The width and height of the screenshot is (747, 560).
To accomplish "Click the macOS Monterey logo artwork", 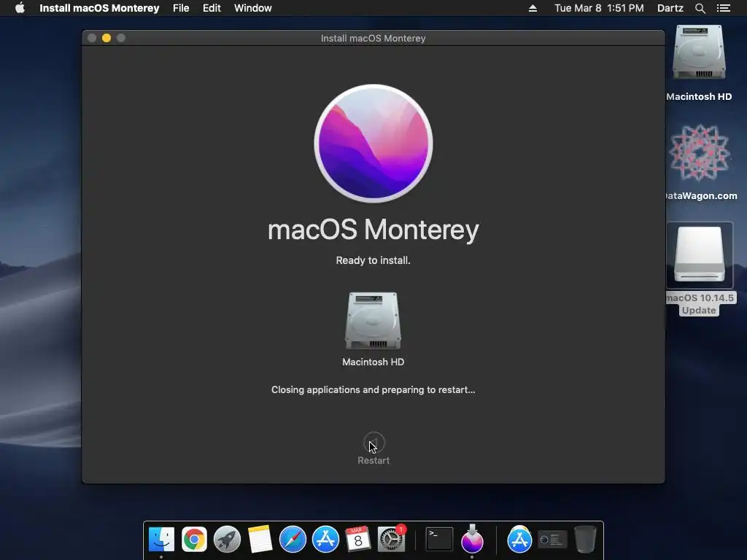I will pyautogui.click(x=373, y=144).
